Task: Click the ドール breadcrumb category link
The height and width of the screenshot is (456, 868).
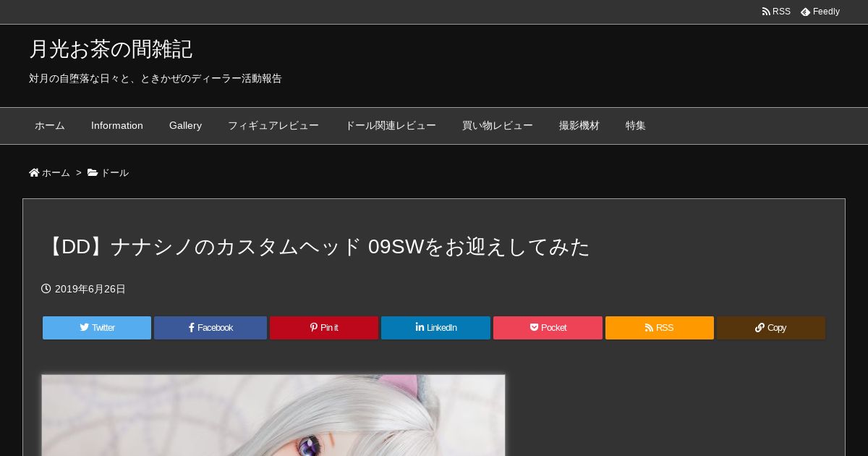Action: pos(108,173)
